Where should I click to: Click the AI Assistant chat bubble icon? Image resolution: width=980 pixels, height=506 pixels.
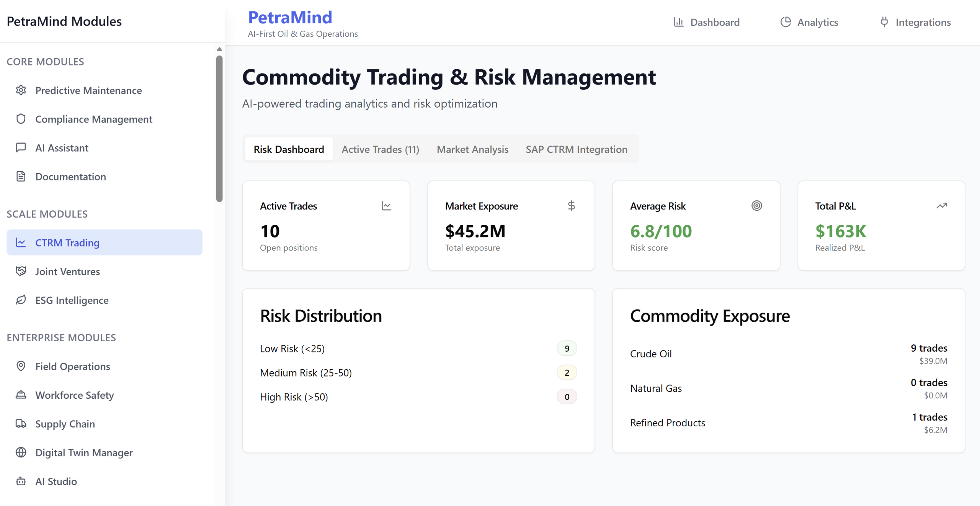pyautogui.click(x=21, y=147)
